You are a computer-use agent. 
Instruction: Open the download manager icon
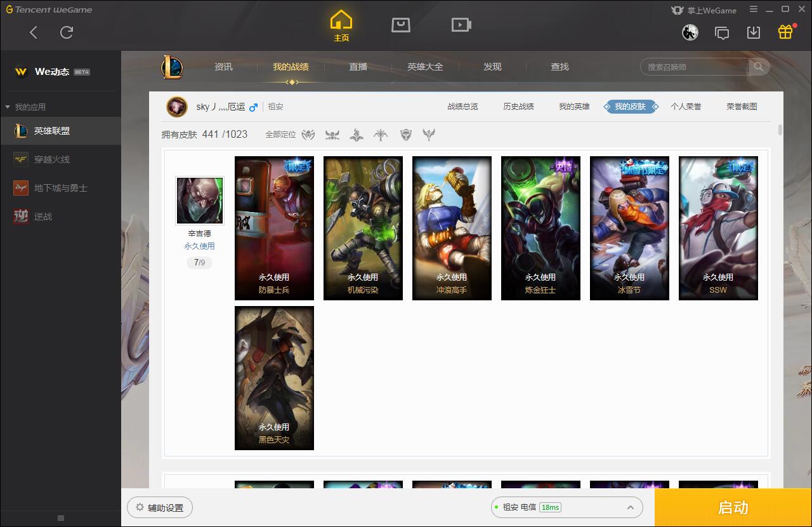coord(754,32)
